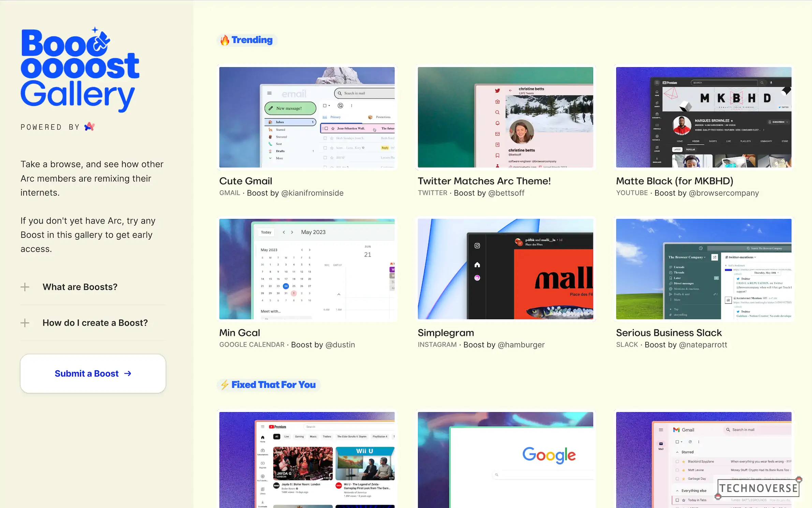Click the lightning icon beside Fixed That For You
The image size is (812, 508).
pyautogui.click(x=224, y=385)
